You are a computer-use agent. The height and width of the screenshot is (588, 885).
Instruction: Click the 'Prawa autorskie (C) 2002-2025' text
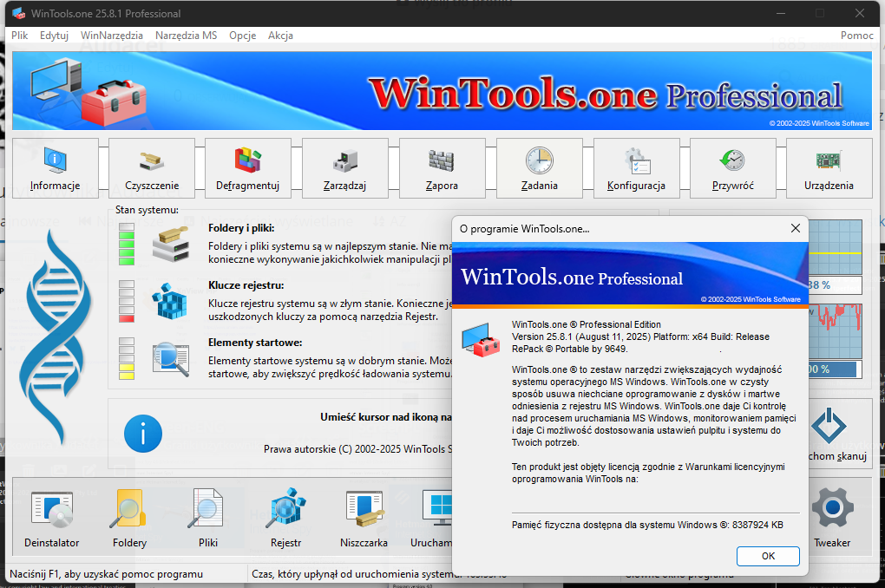click(x=357, y=449)
